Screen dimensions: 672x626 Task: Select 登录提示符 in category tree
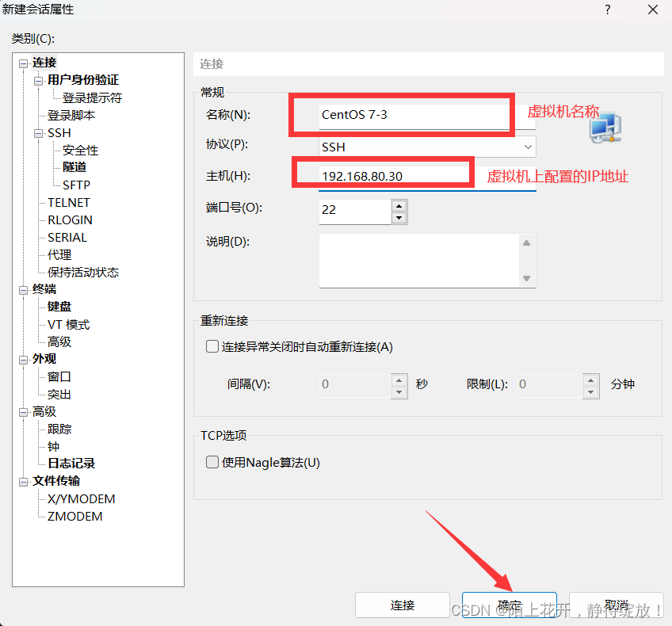pos(92,97)
